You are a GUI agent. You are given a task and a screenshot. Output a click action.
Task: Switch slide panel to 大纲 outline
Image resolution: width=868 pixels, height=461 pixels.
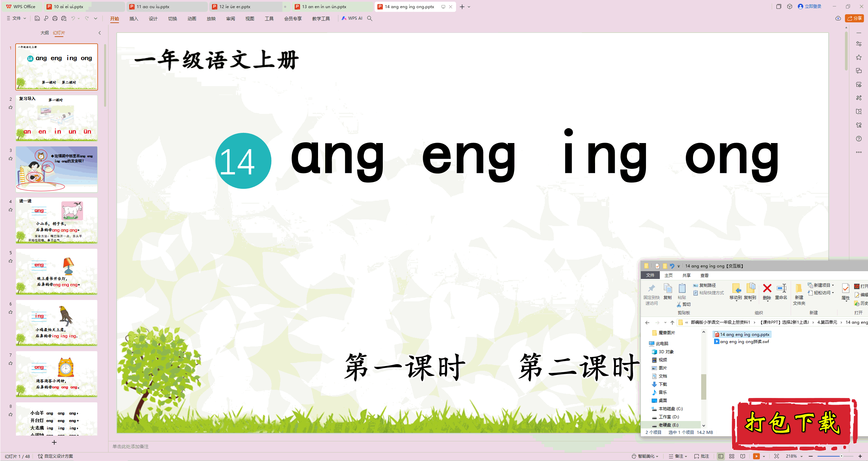pyautogui.click(x=44, y=33)
